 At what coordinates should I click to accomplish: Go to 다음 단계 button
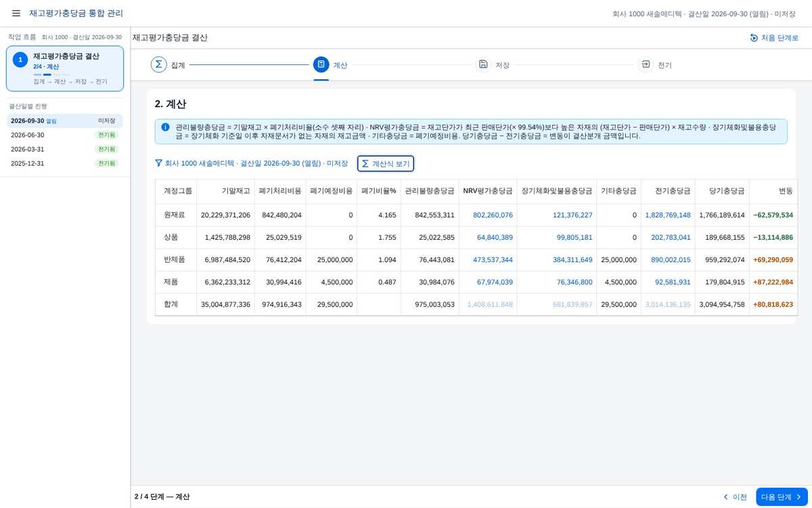coord(782,496)
